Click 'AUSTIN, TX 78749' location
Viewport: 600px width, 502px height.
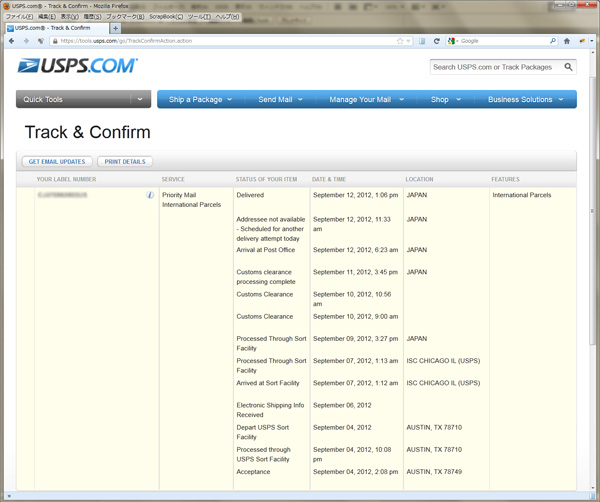click(x=434, y=472)
